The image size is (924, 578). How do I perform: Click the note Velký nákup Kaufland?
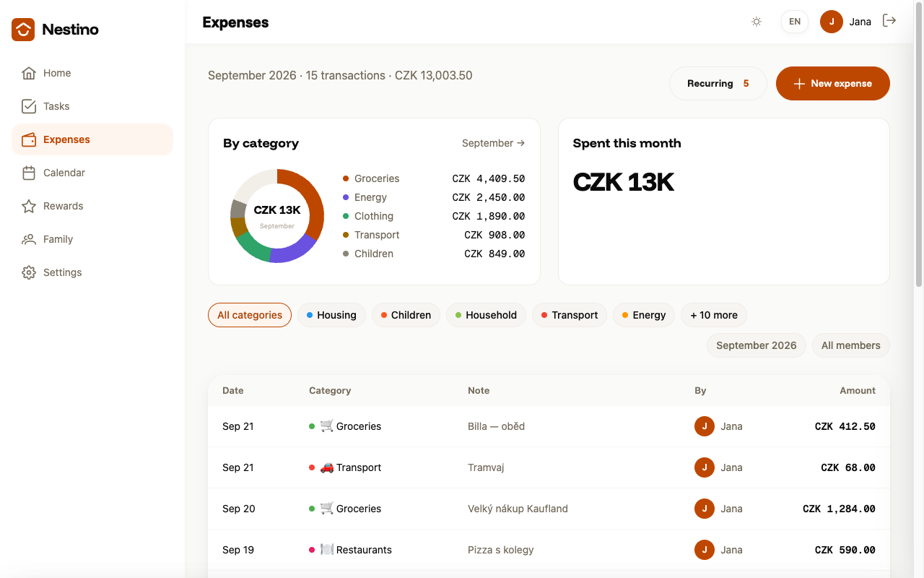(x=518, y=509)
